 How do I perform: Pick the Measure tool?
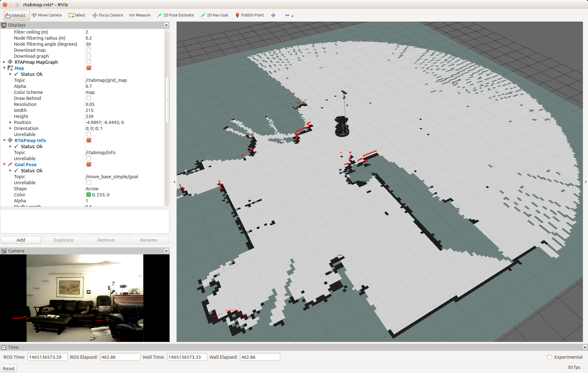point(140,15)
